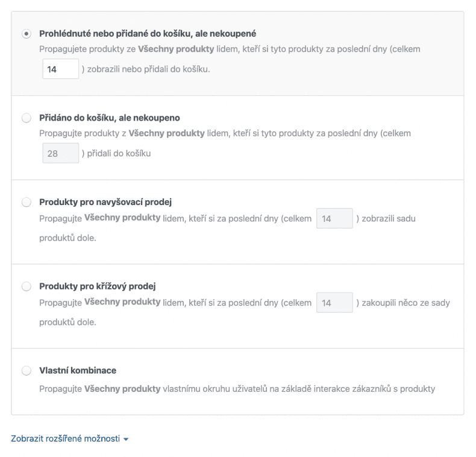Click the heading "Vlastní kombinace"
This screenshot has width=476, height=457.
[78, 371]
